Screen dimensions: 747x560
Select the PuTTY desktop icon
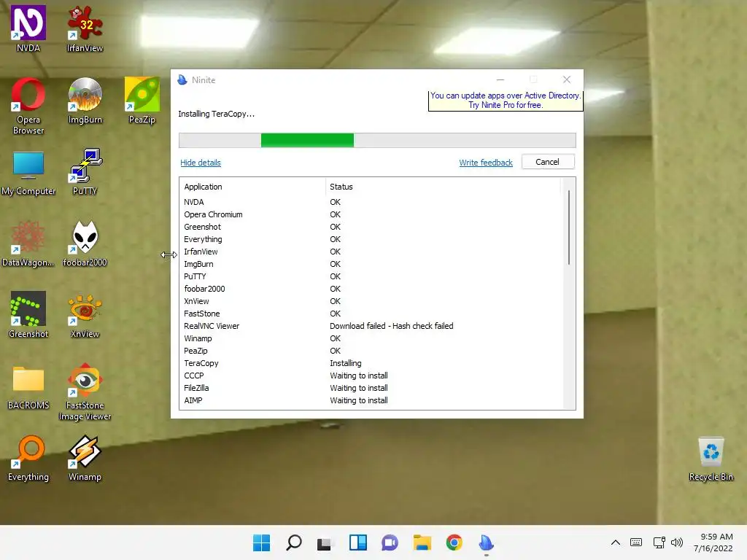(x=85, y=172)
